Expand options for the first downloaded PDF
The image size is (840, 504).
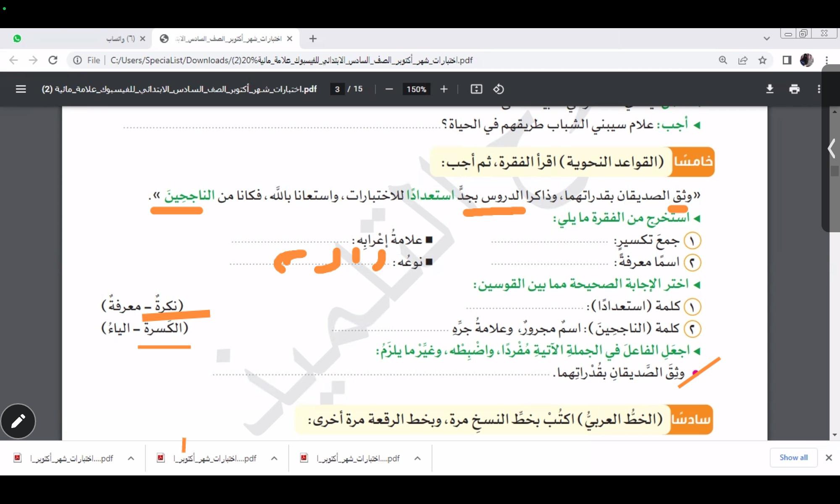(x=131, y=458)
